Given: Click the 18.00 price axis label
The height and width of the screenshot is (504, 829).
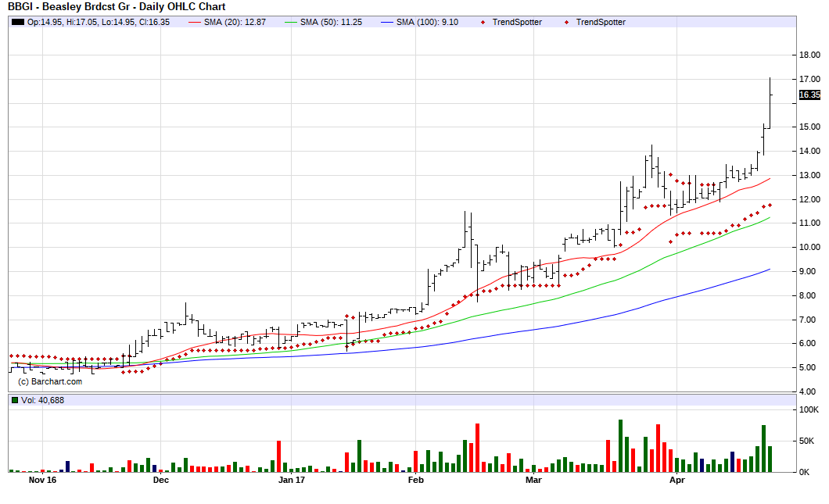Looking at the screenshot, I should click(x=809, y=55).
